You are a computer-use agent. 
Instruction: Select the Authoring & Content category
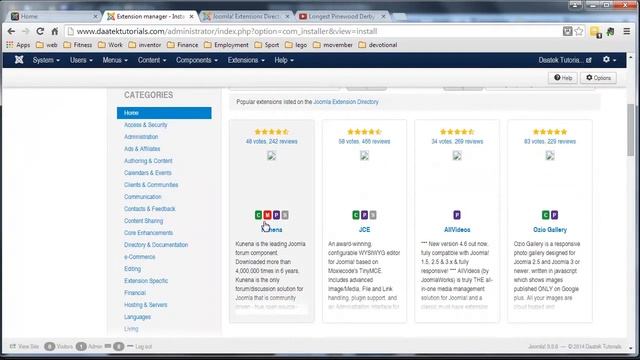click(148, 161)
